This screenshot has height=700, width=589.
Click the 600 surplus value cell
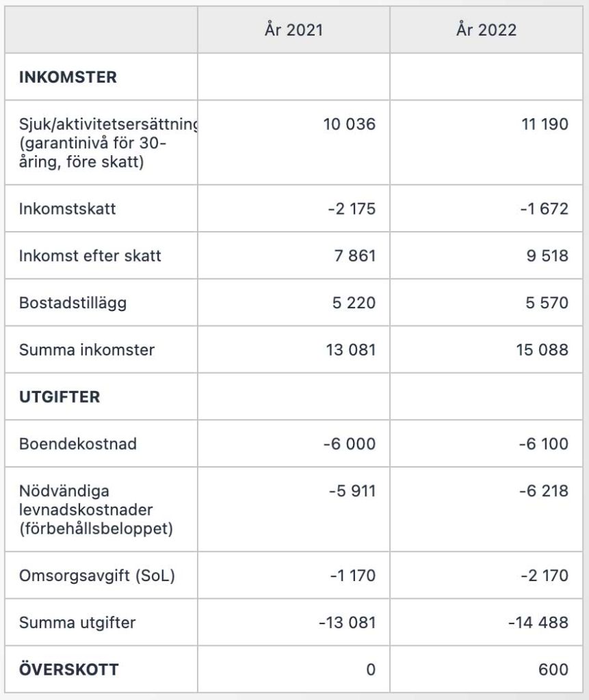553,669
